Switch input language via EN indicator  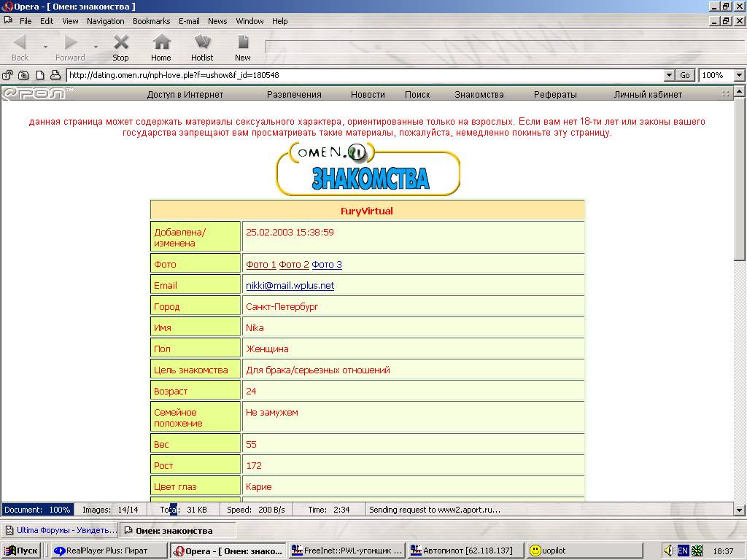683,551
